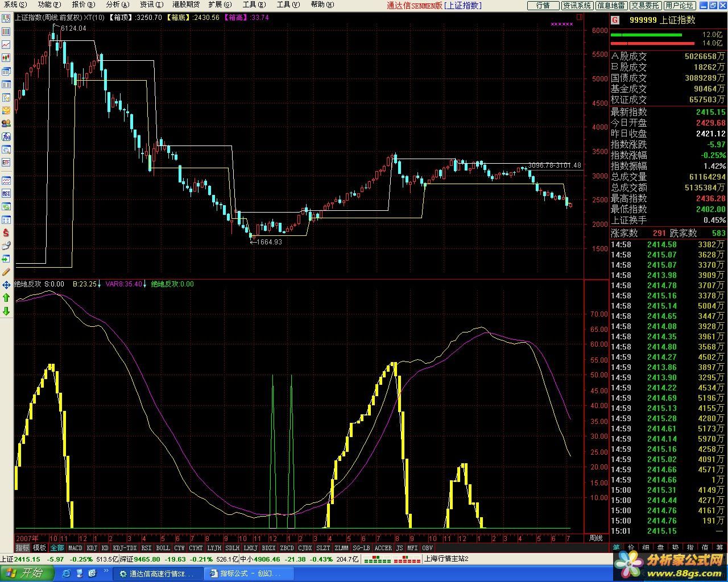The width and height of the screenshot is (728, 582).
Task: Click the 上海行情主站2 status text
Action: tap(446, 559)
